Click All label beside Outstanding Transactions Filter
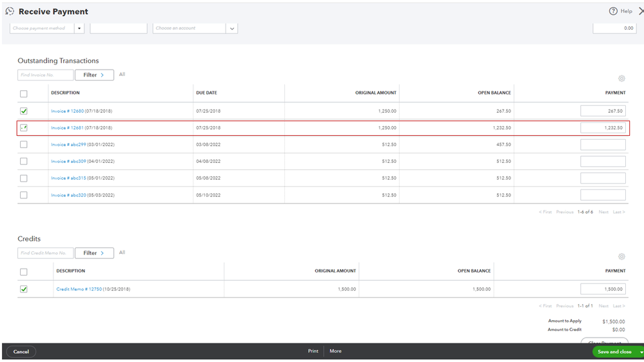This screenshot has height=362, width=644. click(x=122, y=74)
